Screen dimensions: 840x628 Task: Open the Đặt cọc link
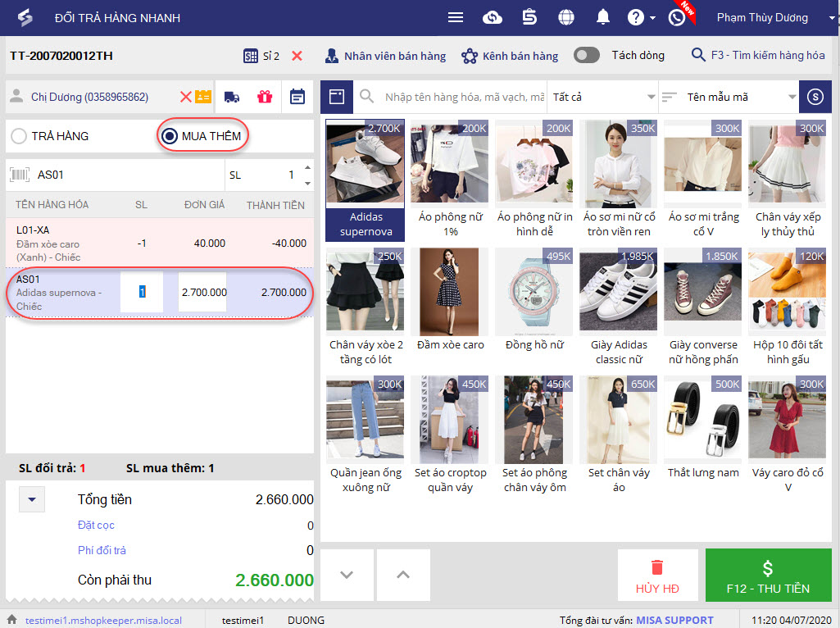click(96, 526)
